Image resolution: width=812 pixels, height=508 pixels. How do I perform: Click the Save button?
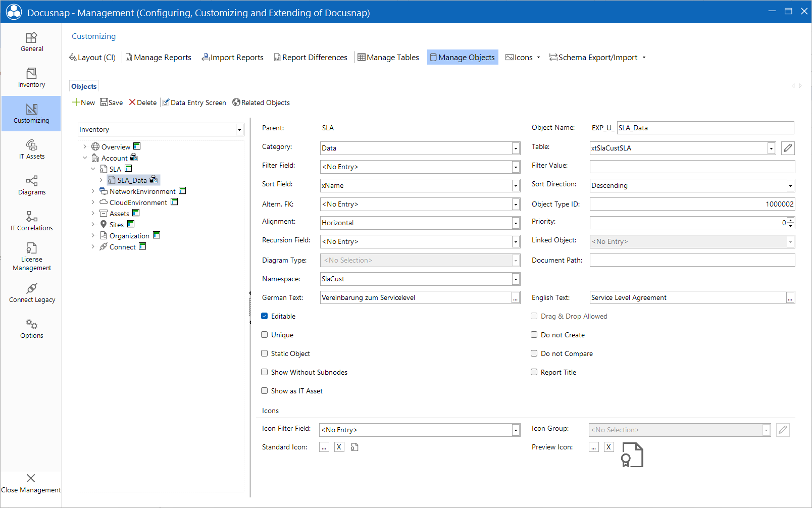(x=112, y=103)
